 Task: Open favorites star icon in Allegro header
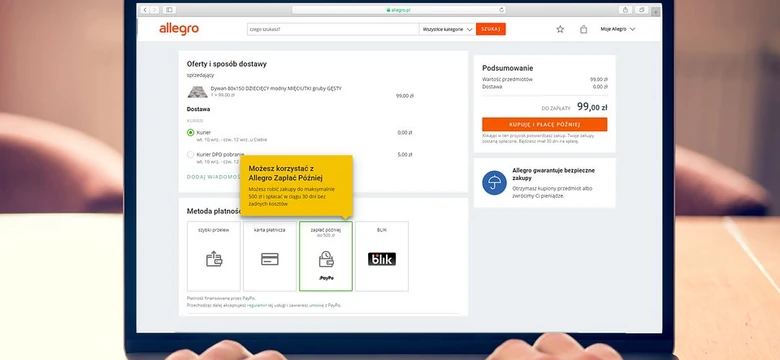pyautogui.click(x=560, y=29)
